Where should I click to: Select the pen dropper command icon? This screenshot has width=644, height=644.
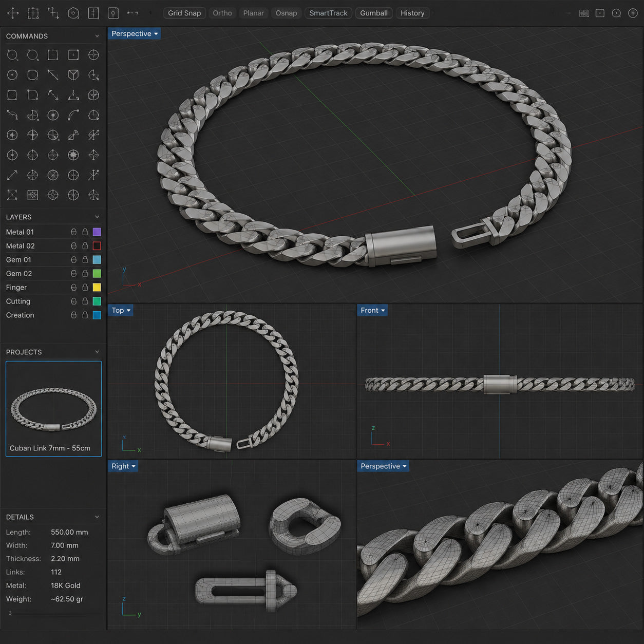click(x=73, y=135)
